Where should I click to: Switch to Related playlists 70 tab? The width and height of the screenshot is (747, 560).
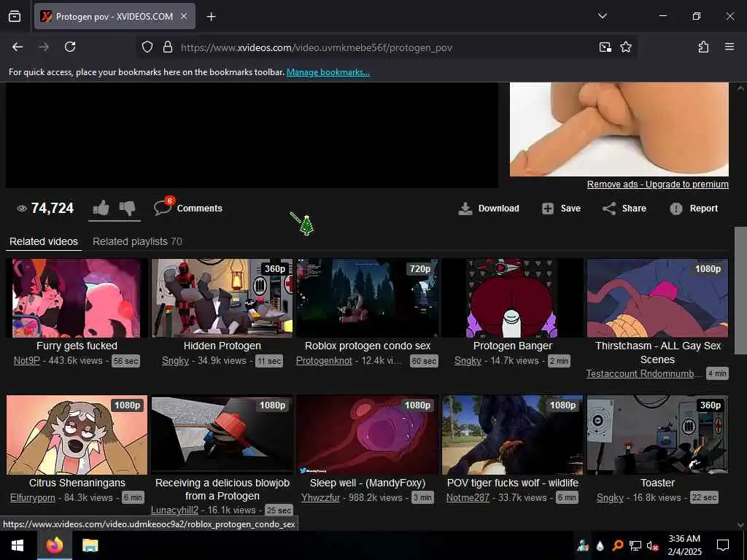(137, 241)
